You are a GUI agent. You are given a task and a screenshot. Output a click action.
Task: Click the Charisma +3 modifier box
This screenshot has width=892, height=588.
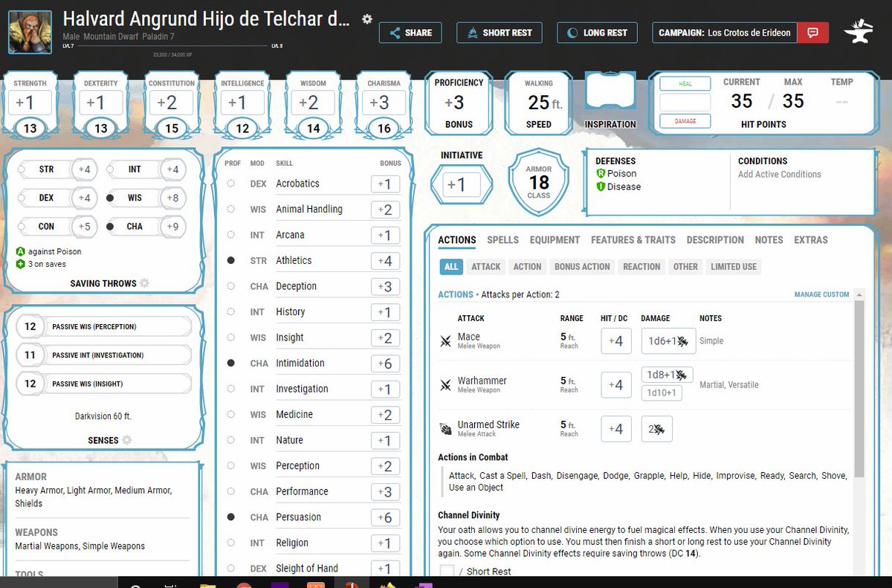(x=384, y=103)
